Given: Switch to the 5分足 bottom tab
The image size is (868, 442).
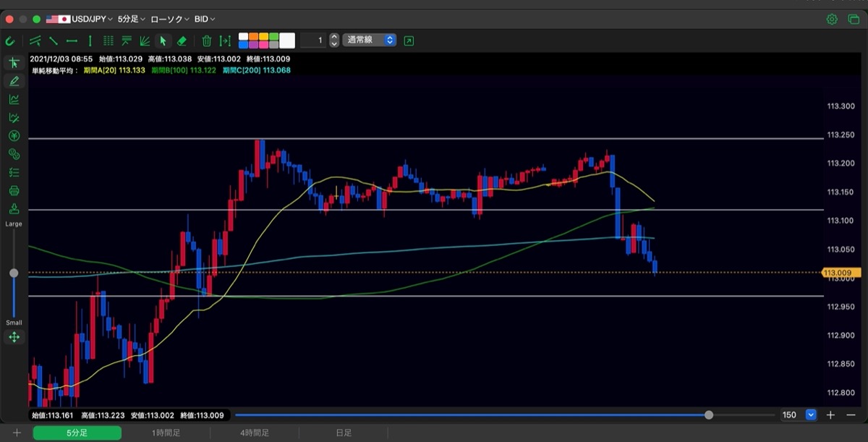Looking at the screenshot, I should click(x=77, y=433).
